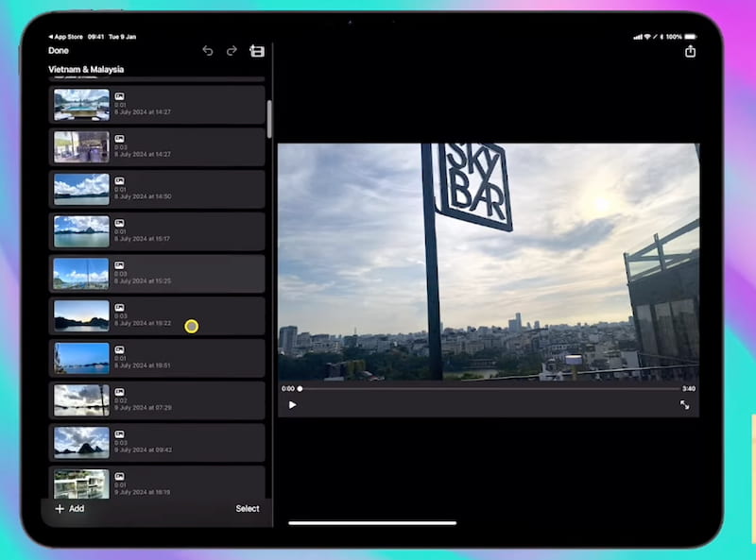Tap the Sky Bar video preview image

point(489,262)
